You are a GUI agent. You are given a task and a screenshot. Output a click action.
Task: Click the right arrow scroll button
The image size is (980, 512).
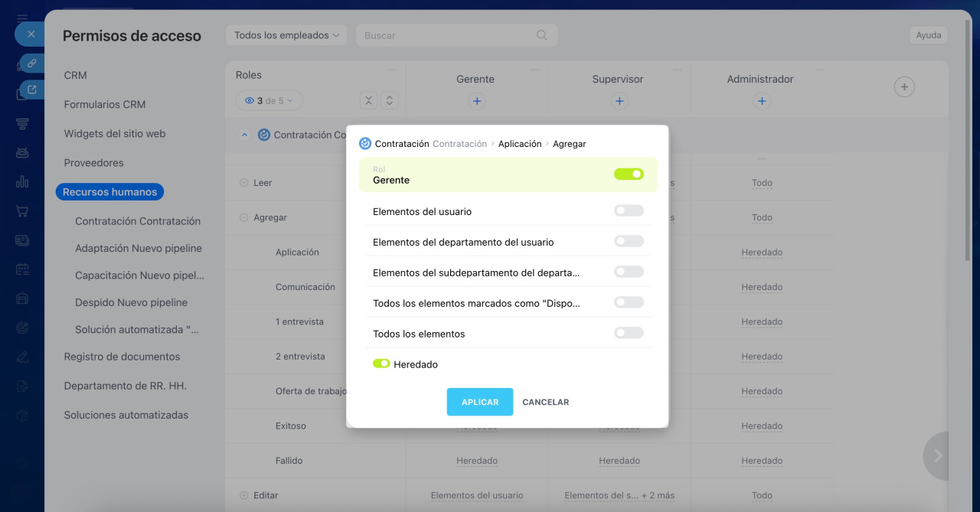coord(938,455)
